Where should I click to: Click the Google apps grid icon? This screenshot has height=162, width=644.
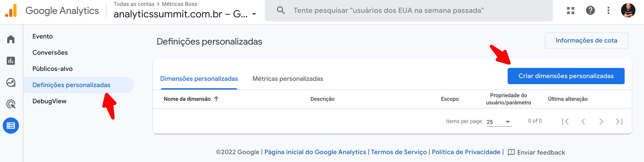571,11
